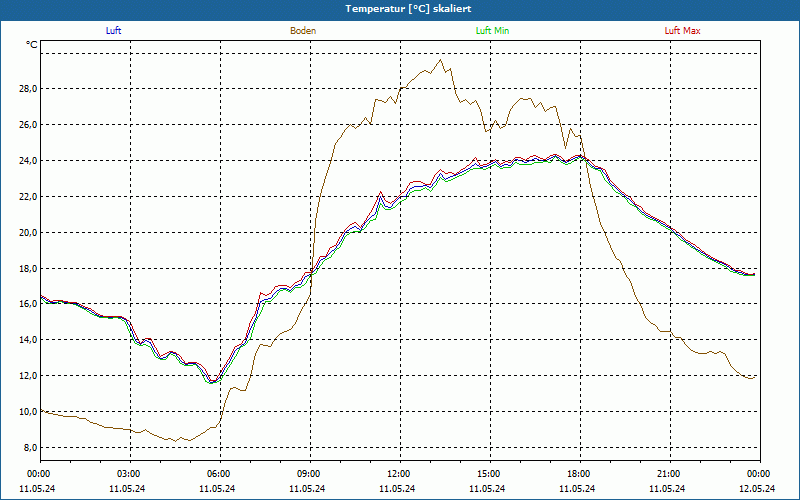
Task: Click the 18,0 y-axis value
Action: click(28, 268)
